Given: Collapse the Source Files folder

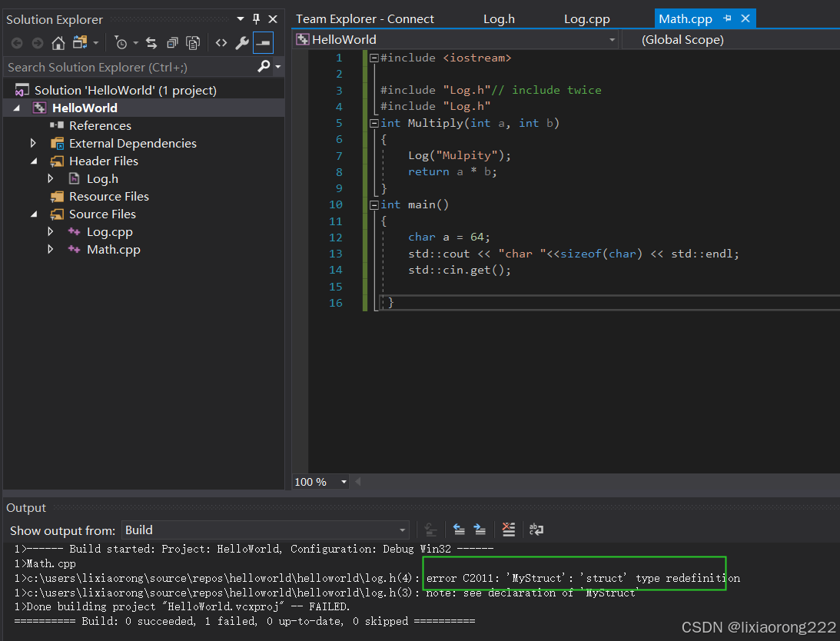Looking at the screenshot, I should click(33, 214).
